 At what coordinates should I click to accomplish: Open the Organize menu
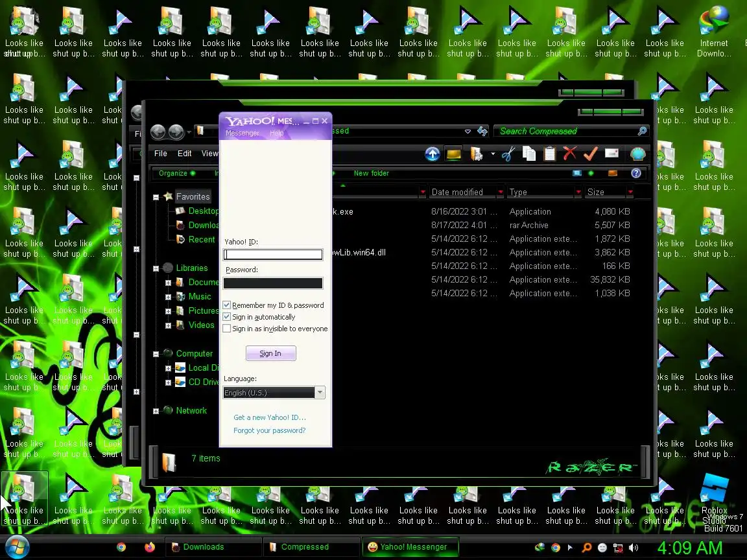point(177,173)
